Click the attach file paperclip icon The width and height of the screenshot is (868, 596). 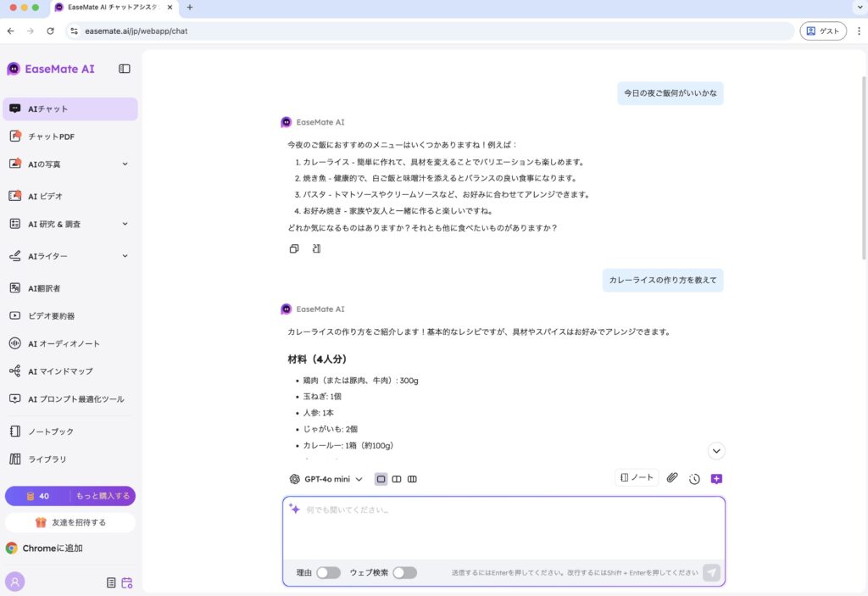672,478
